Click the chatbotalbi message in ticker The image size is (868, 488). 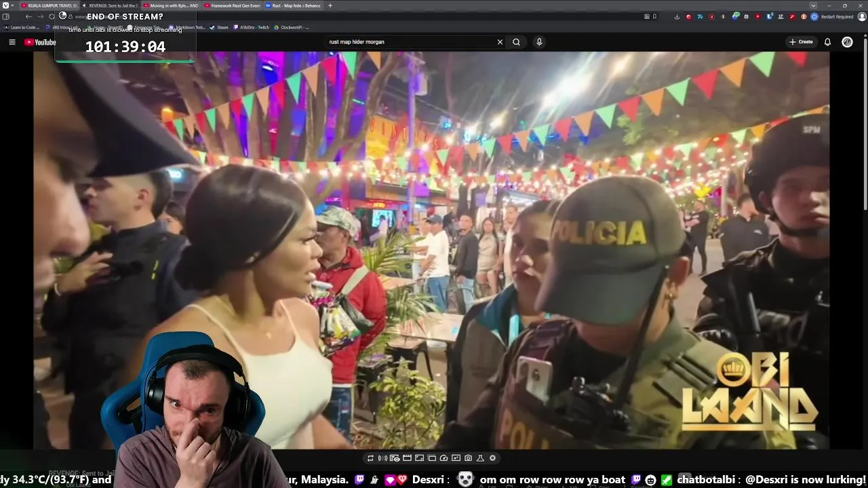772,480
